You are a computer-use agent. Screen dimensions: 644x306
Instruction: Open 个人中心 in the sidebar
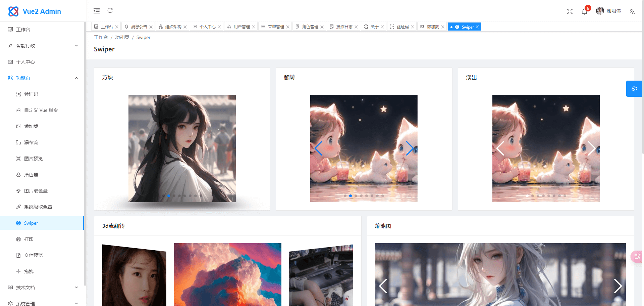click(x=42, y=62)
